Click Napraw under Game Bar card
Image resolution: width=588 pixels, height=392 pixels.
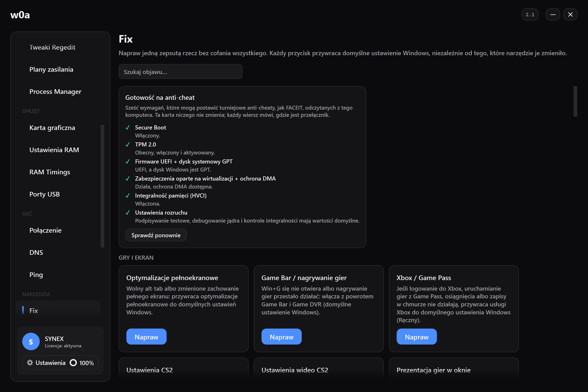(x=281, y=337)
